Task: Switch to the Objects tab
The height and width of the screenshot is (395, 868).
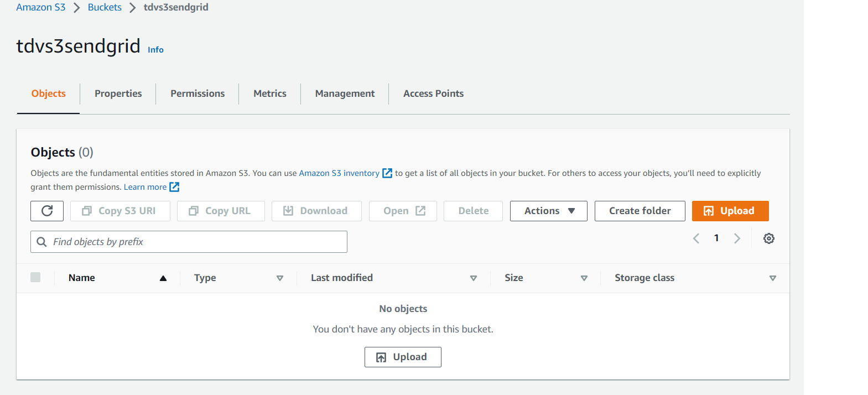Action: (x=49, y=93)
